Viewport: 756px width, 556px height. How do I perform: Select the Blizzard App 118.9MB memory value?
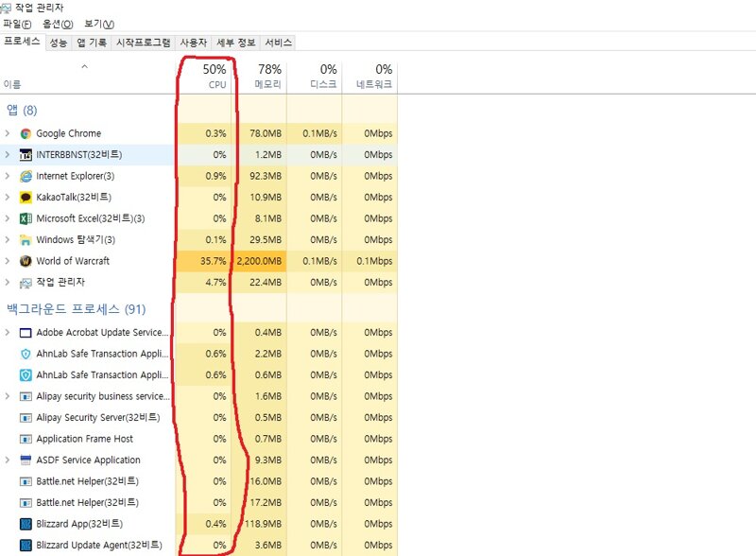pos(264,524)
